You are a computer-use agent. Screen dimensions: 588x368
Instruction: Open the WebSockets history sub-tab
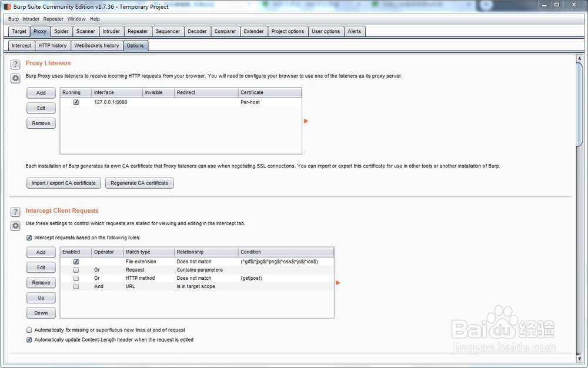point(96,46)
